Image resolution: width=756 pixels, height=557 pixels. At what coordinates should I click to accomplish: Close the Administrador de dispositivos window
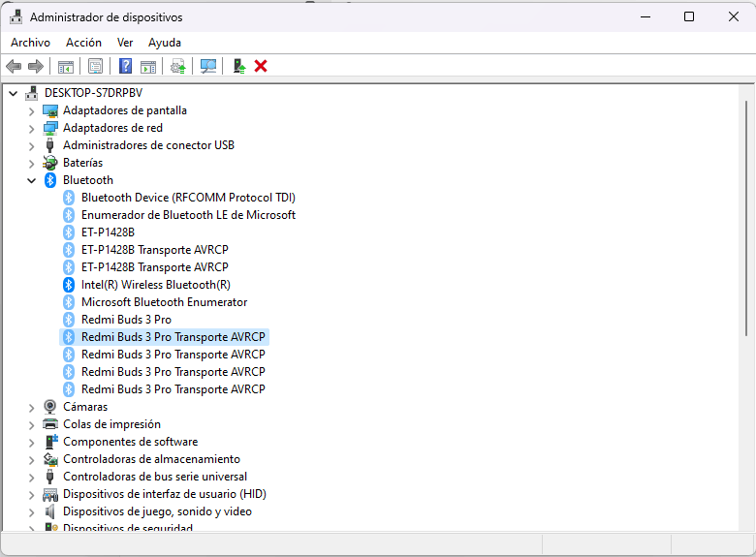pos(734,16)
